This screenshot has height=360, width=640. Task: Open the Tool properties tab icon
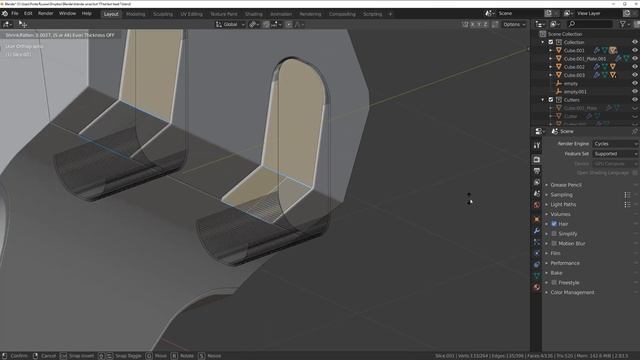coord(537,145)
